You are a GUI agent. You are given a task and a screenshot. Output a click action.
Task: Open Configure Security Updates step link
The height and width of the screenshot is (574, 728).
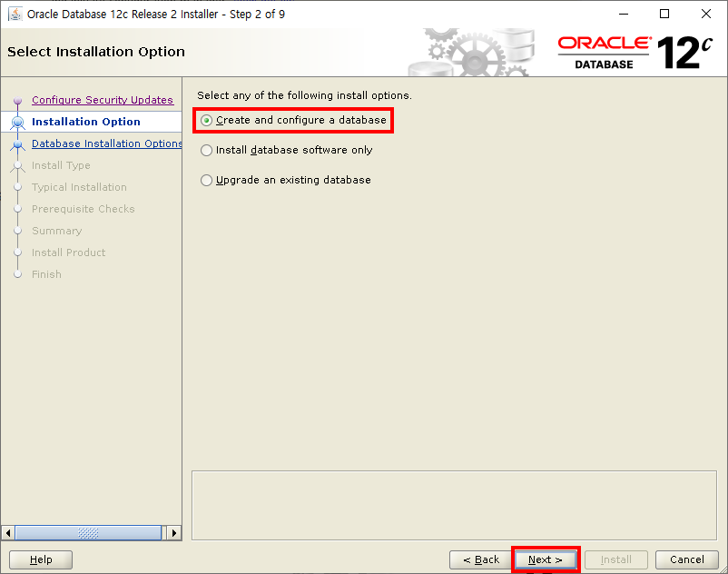pyautogui.click(x=103, y=100)
